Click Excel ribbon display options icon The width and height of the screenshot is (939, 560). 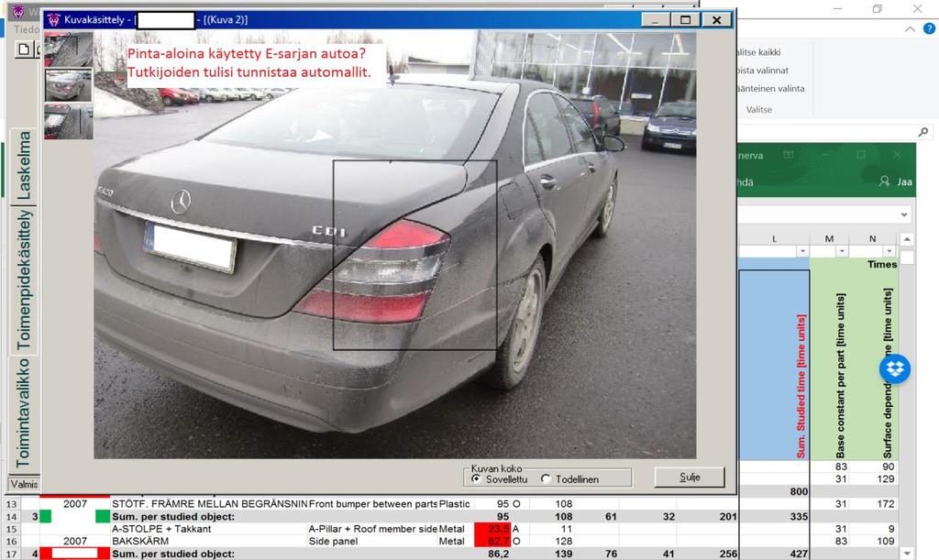[x=789, y=155]
